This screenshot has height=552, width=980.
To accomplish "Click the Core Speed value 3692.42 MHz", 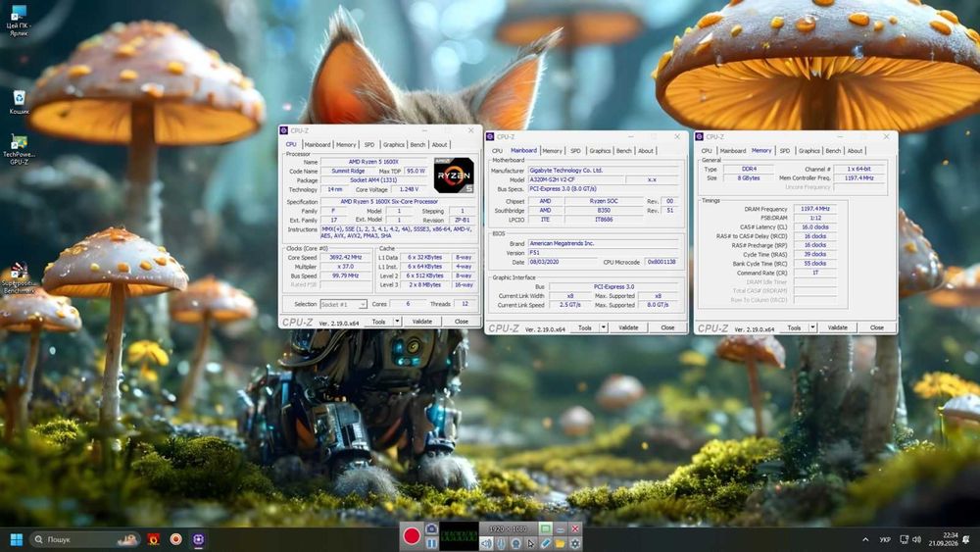I will point(346,257).
